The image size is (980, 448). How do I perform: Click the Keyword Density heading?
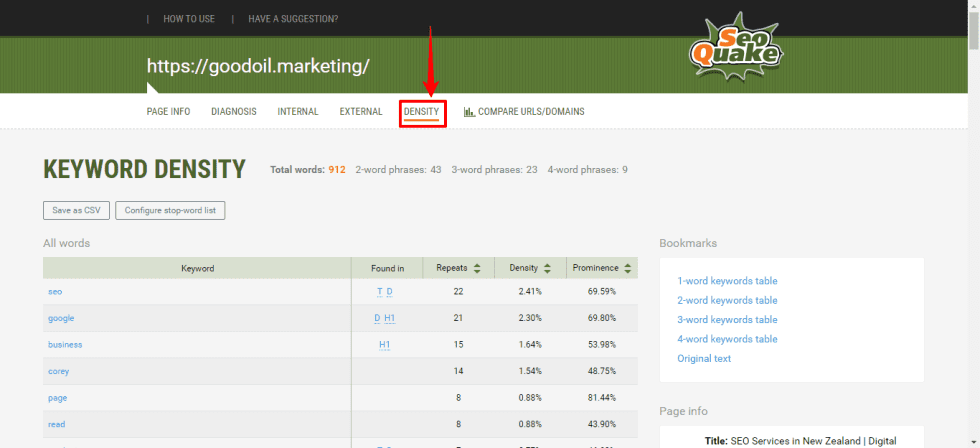pyautogui.click(x=144, y=169)
